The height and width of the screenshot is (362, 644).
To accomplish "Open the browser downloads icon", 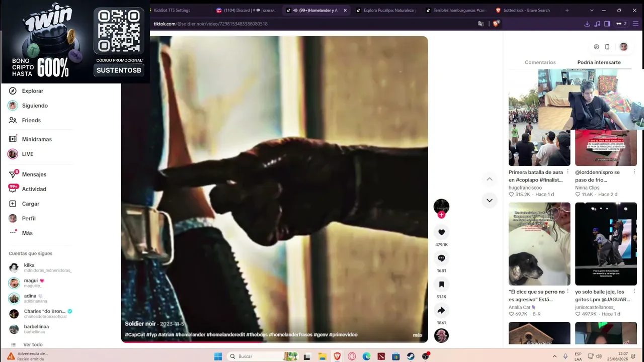I will (x=587, y=24).
